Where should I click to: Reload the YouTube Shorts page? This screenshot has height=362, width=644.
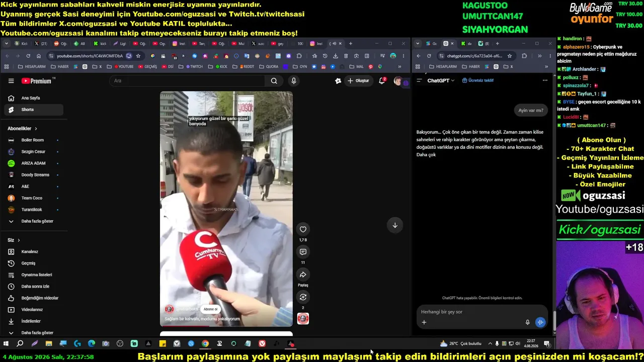click(28, 56)
